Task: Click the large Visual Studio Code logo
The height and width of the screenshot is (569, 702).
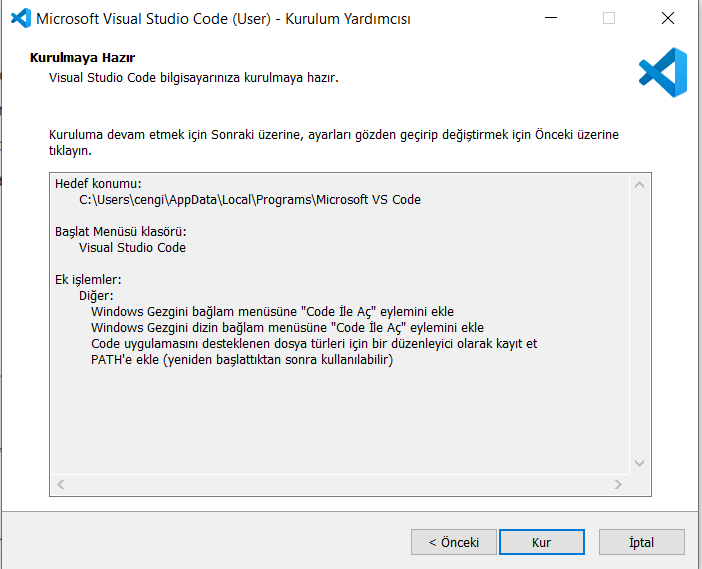Action: (662, 73)
